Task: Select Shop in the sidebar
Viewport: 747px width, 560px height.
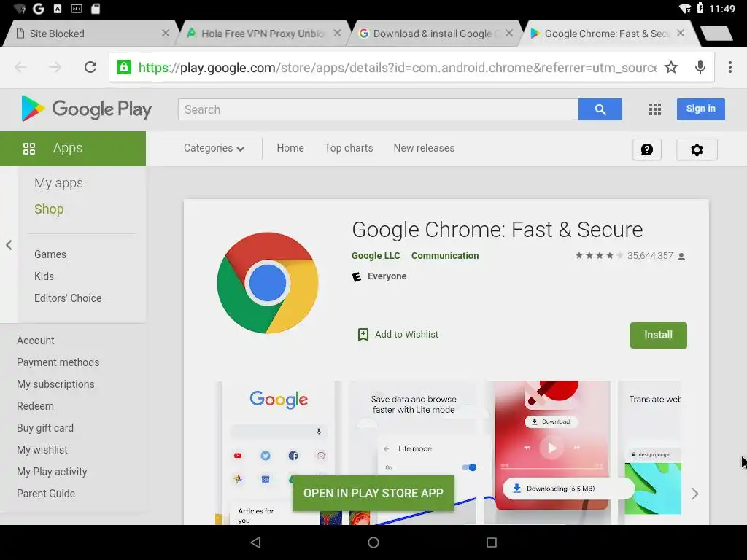Action: tap(49, 209)
